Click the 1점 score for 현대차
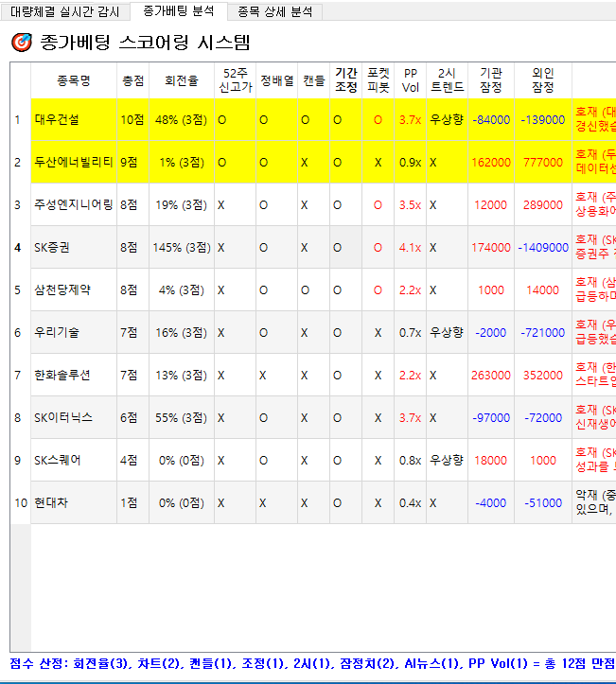Image resolution: width=616 pixels, height=684 pixels. 133,502
